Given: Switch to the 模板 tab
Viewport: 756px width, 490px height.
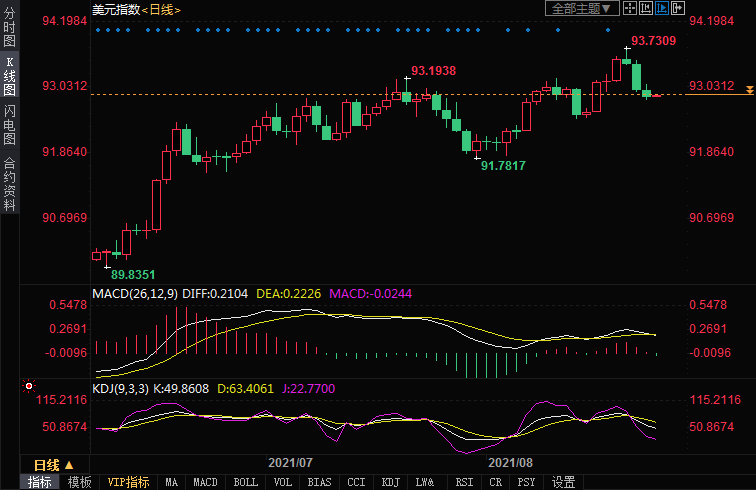Looking at the screenshot, I should click(x=79, y=482).
